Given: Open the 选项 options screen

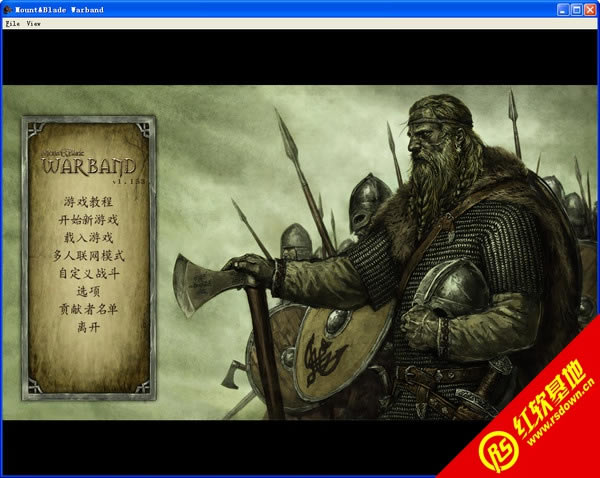Looking at the screenshot, I should point(89,291).
